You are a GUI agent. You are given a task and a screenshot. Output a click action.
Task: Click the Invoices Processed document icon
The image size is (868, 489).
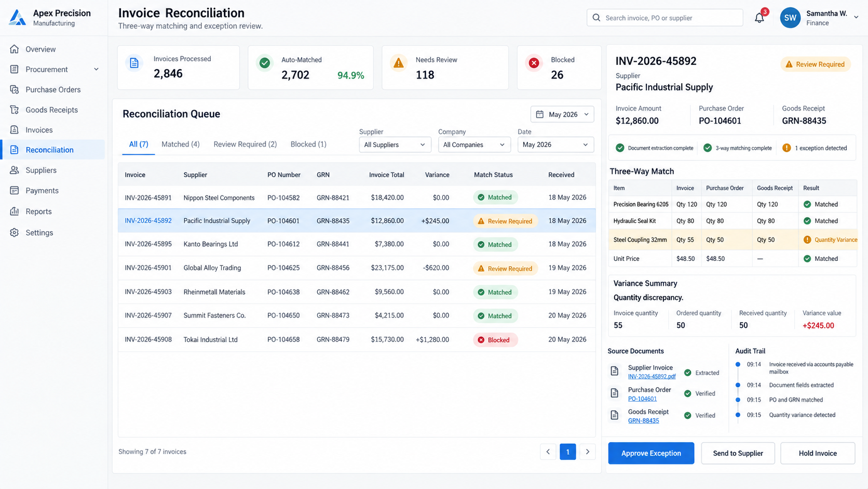click(134, 63)
